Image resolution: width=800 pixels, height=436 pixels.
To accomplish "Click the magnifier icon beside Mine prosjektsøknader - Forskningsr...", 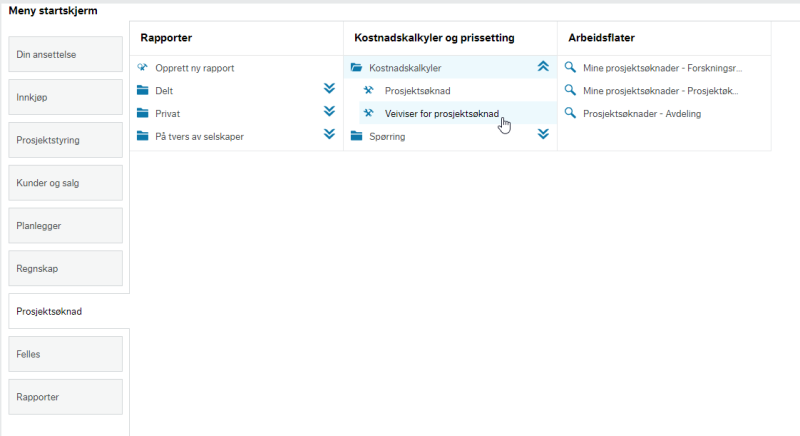I will coord(570,67).
